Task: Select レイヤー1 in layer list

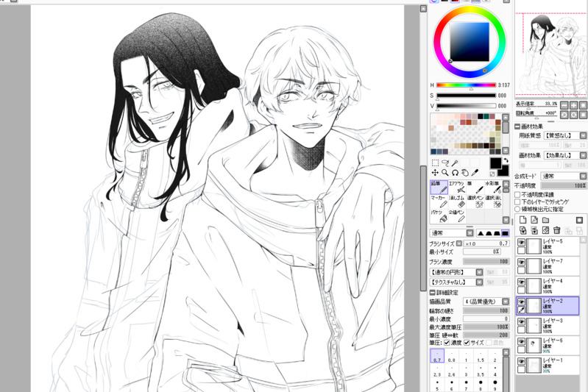Action: point(548,366)
